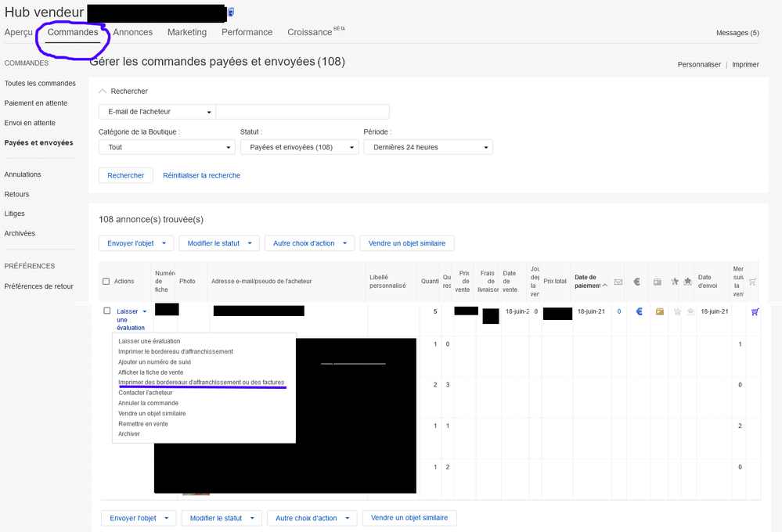Open Annulations in the left sidebar
This screenshot has height=532, width=782.
tap(23, 174)
